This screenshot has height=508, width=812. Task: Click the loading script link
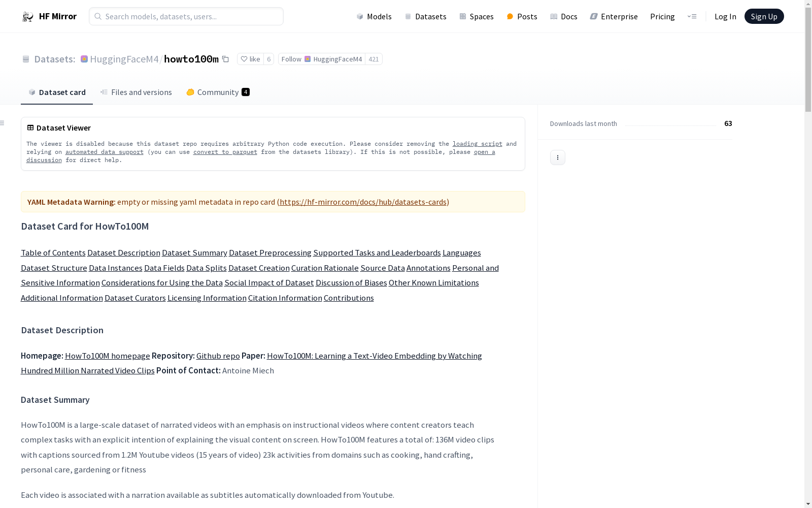pos(478,144)
